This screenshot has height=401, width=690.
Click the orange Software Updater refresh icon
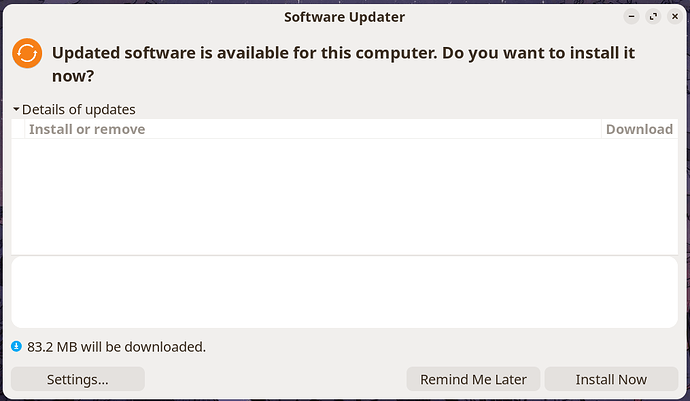[27, 53]
